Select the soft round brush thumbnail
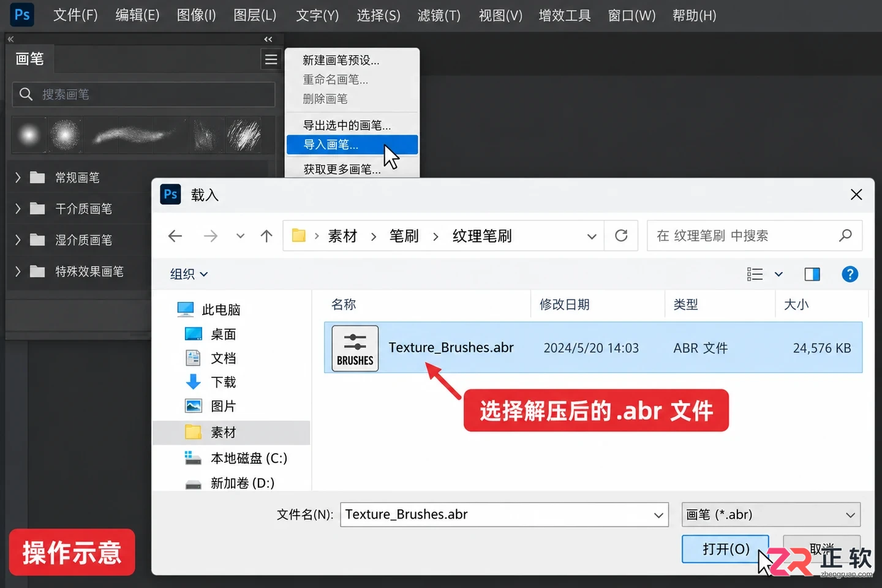The height and width of the screenshot is (588, 882). (x=28, y=135)
